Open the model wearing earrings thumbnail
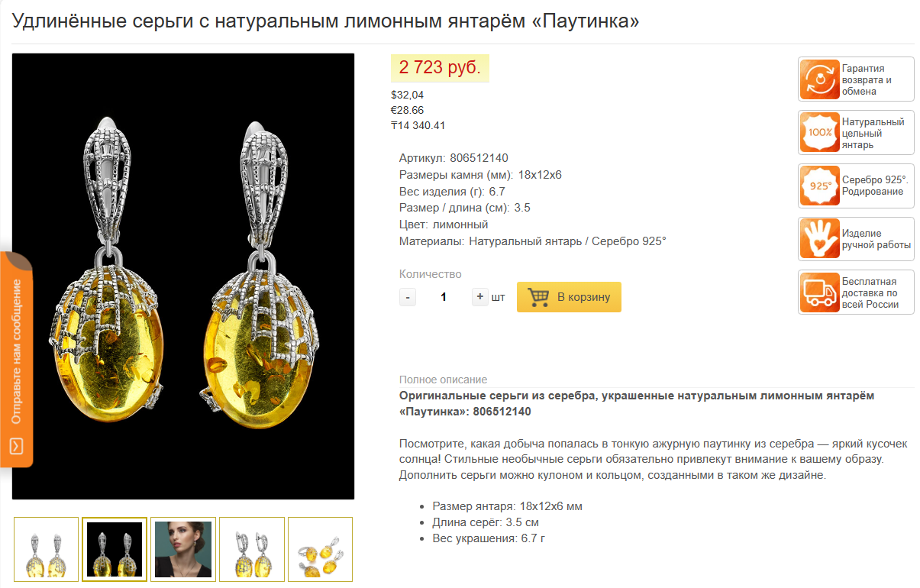 (x=183, y=549)
